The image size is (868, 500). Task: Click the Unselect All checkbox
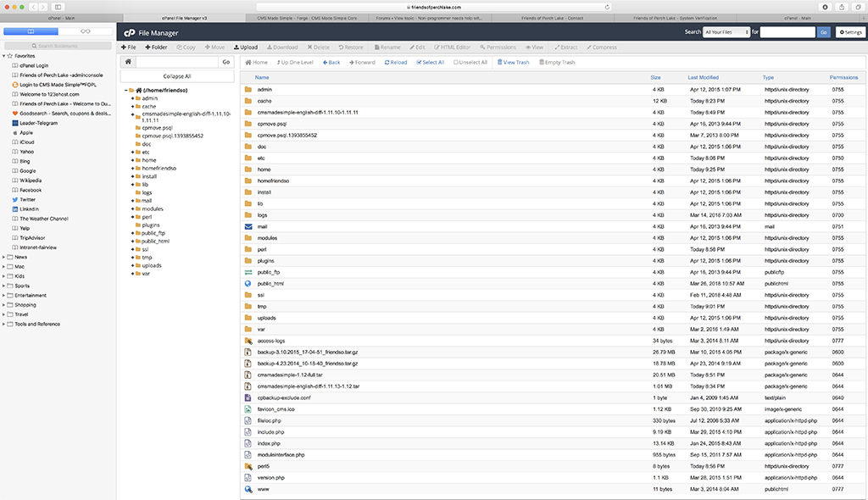point(456,63)
